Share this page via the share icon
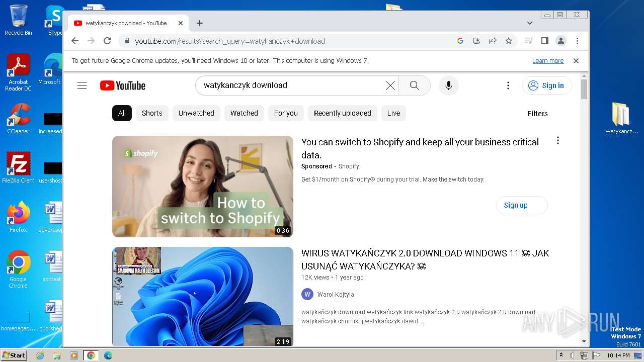The width and height of the screenshot is (644, 362). 493,41
